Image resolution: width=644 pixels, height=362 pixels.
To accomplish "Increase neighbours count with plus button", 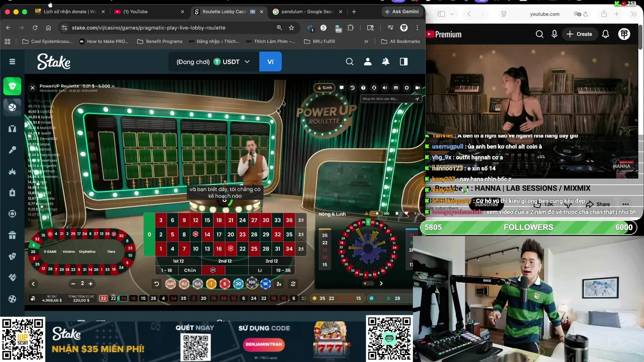I will pos(91,284).
